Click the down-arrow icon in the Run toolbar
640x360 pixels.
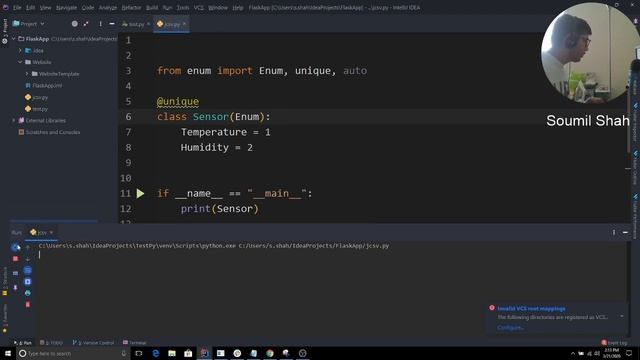click(x=28, y=259)
